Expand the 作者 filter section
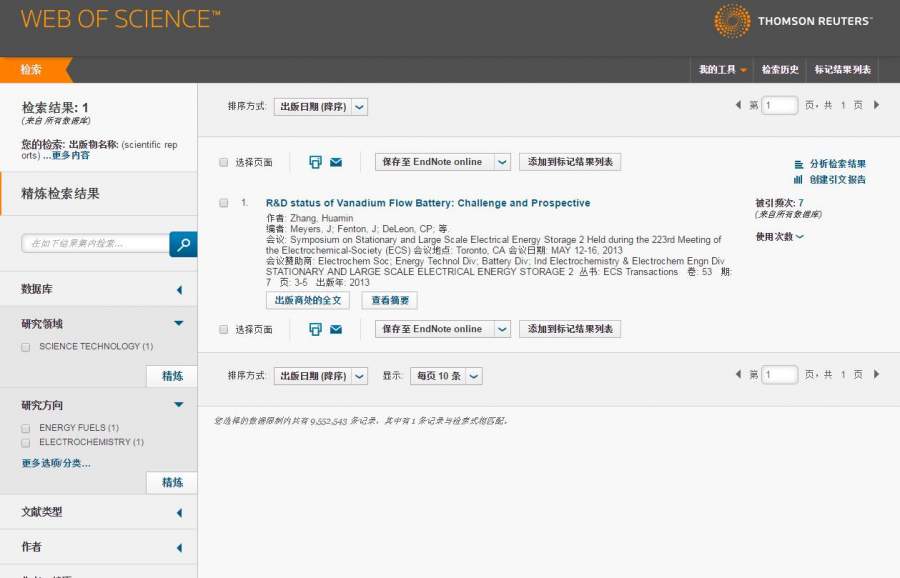Image resolution: width=900 pixels, height=578 pixels. pos(180,548)
